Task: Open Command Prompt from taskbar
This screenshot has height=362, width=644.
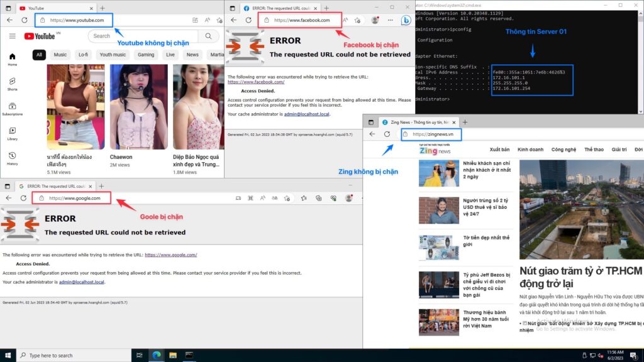Action: click(x=189, y=355)
